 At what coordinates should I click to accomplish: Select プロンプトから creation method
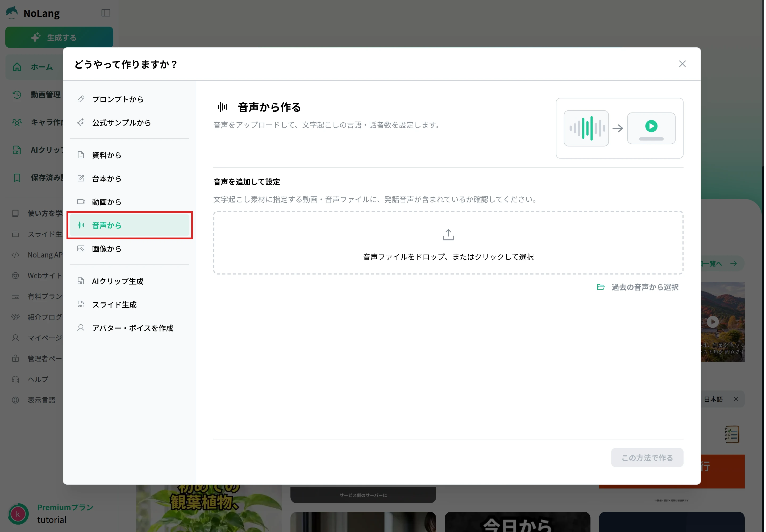tap(129, 99)
